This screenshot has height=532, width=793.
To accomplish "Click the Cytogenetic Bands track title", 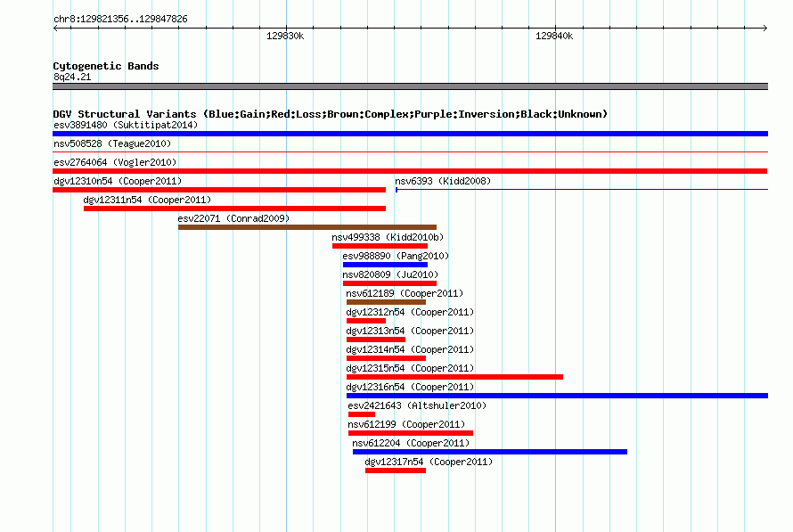I will [106, 66].
